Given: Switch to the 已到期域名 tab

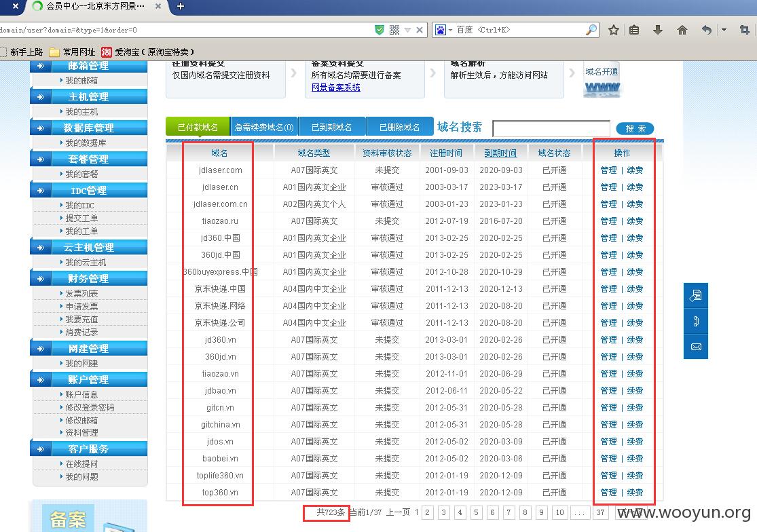Looking at the screenshot, I should click(x=332, y=128).
